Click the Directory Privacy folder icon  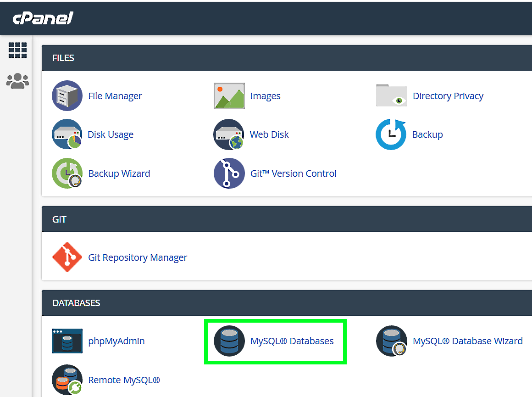point(391,96)
